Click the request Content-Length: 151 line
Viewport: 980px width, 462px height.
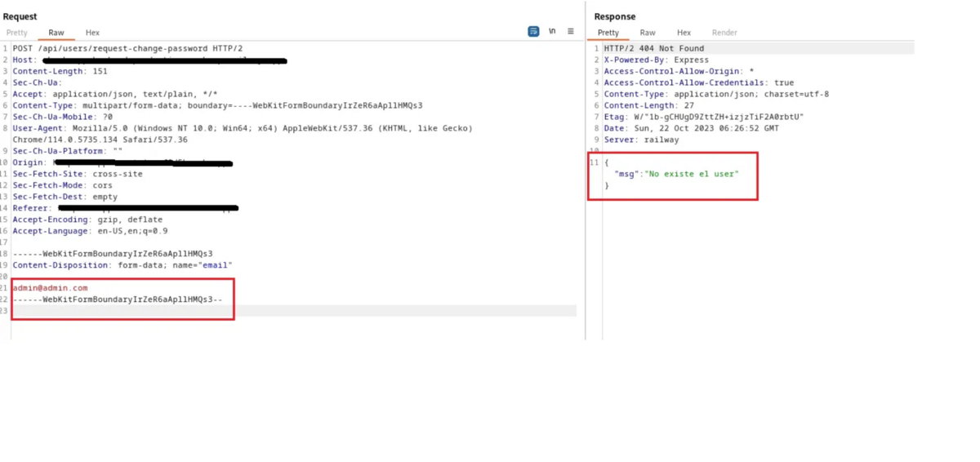(60, 71)
